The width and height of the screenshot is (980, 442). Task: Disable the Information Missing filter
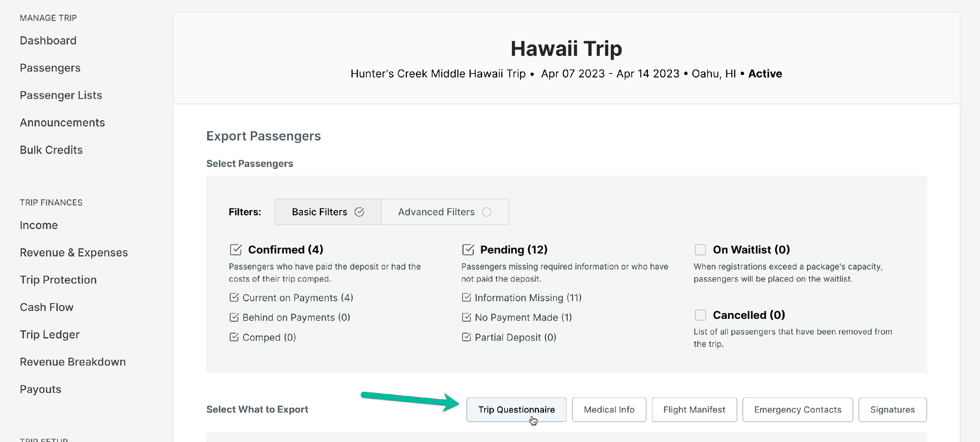pos(467,298)
